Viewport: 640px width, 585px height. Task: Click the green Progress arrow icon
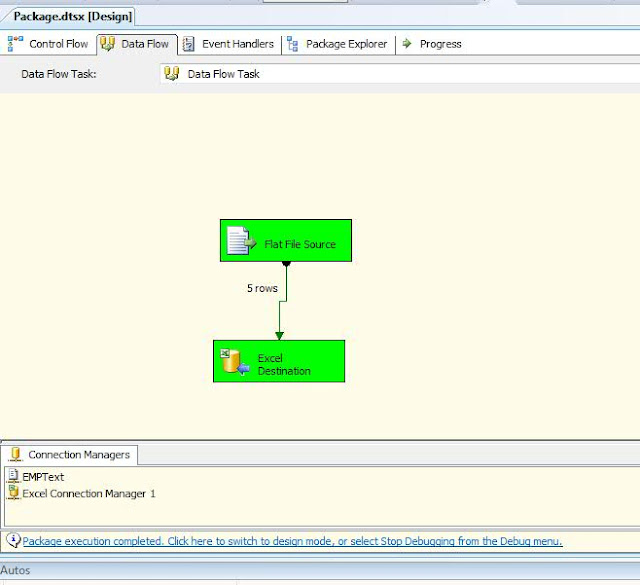click(x=407, y=43)
